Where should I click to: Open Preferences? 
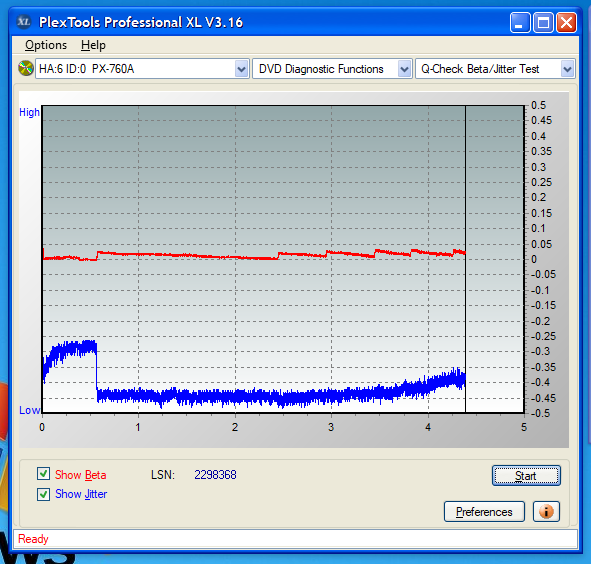pos(484,512)
